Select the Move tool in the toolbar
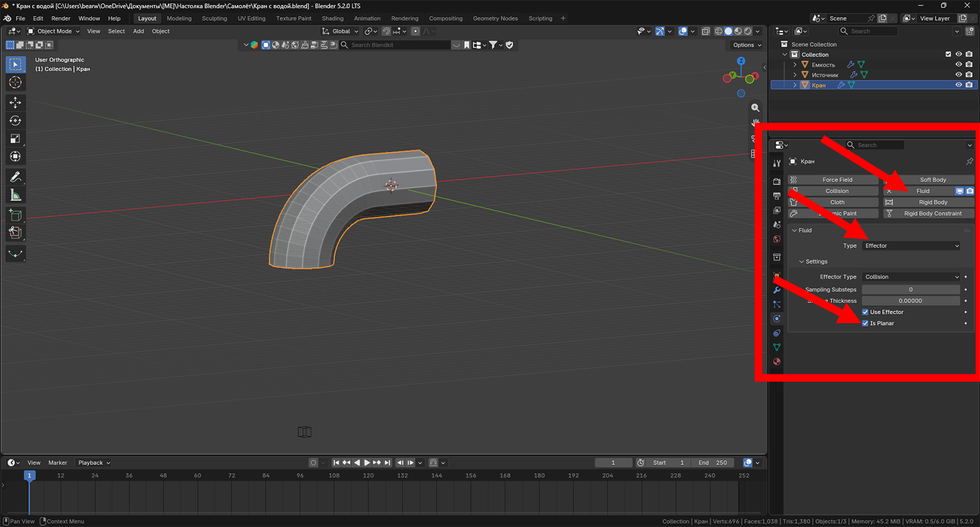This screenshot has height=527, width=980. tap(15, 102)
